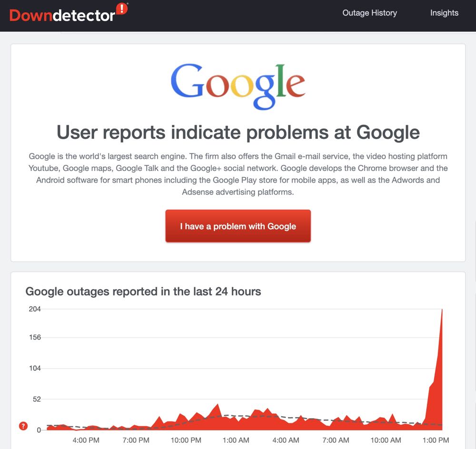Click the 1:00 AM time axis label
This screenshot has width=476, height=449.
(x=236, y=440)
